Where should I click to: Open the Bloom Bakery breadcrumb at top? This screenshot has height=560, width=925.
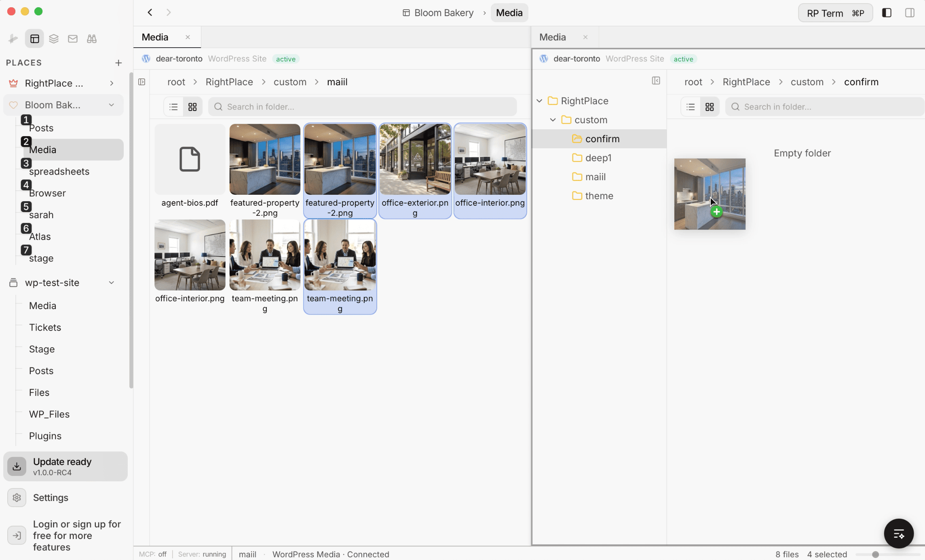443,13
